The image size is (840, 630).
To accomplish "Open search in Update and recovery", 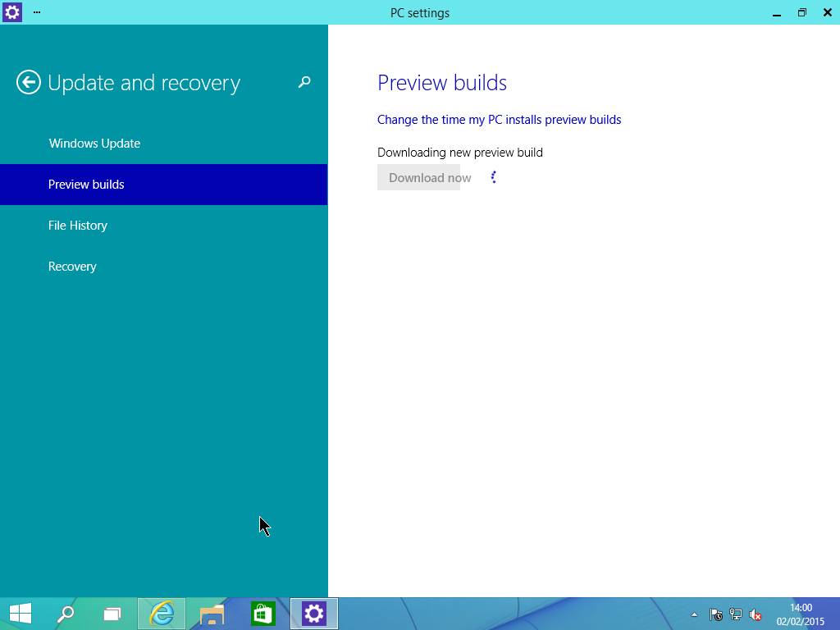I will 304,82.
